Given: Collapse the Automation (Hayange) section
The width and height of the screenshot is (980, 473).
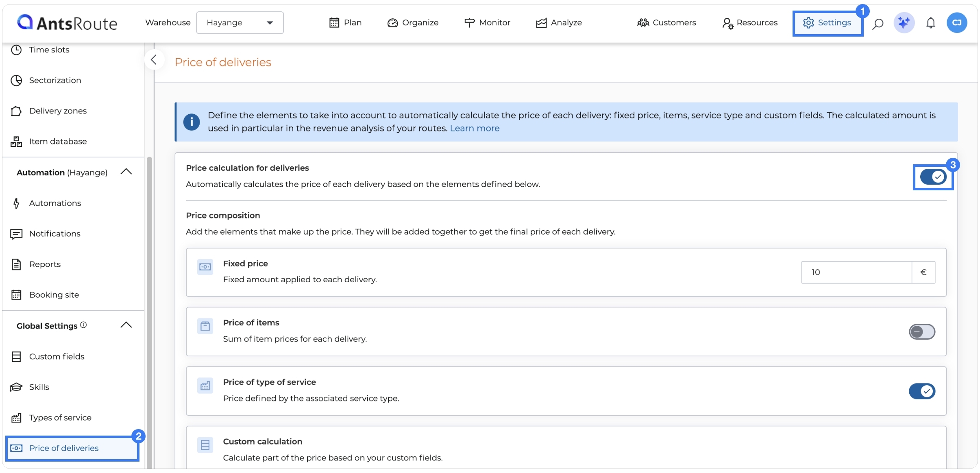Looking at the screenshot, I should point(126,172).
